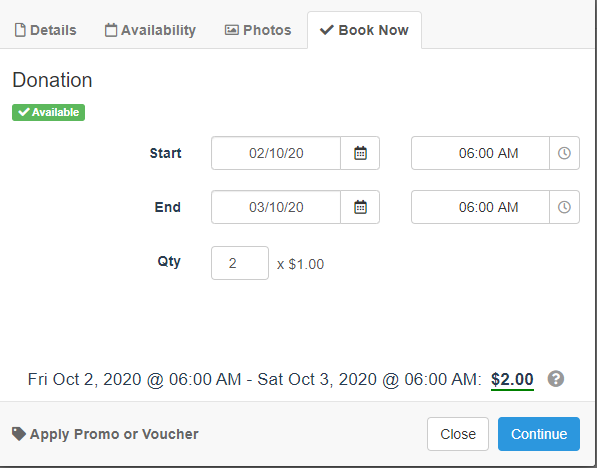Click the Continue button
The width and height of the screenshot is (597, 468).
[539, 434]
